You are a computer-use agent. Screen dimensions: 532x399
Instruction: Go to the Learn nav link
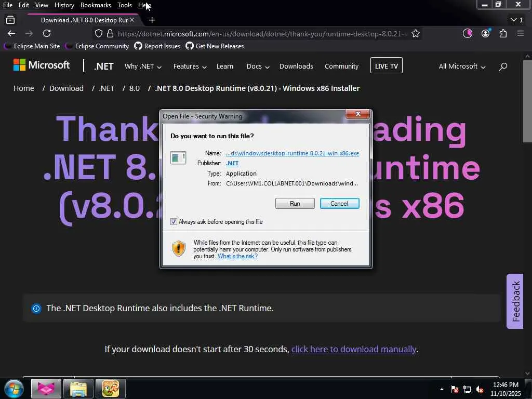click(225, 66)
